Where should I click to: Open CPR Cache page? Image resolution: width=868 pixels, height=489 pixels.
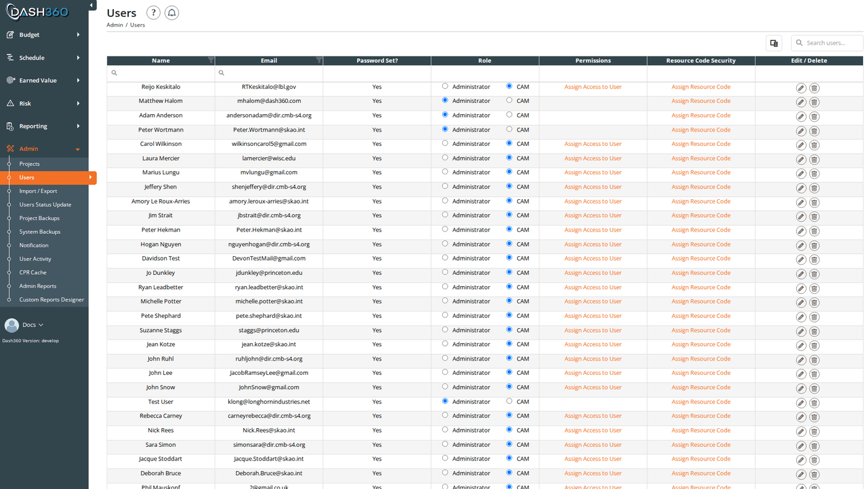click(x=33, y=272)
